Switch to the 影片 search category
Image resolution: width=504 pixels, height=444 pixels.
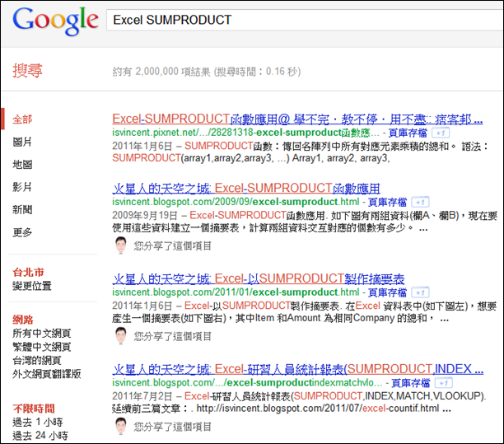tap(22, 187)
